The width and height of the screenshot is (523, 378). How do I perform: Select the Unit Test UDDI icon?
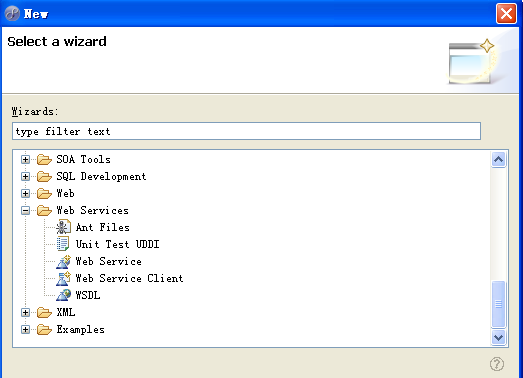click(x=63, y=244)
